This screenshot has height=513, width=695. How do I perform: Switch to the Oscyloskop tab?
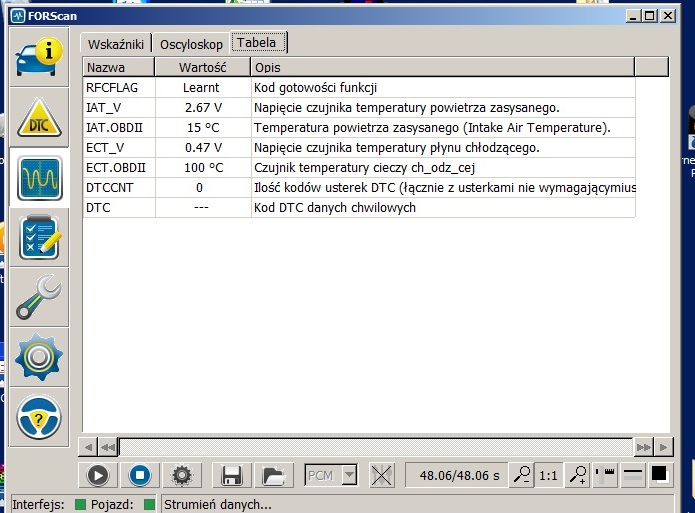191,43
